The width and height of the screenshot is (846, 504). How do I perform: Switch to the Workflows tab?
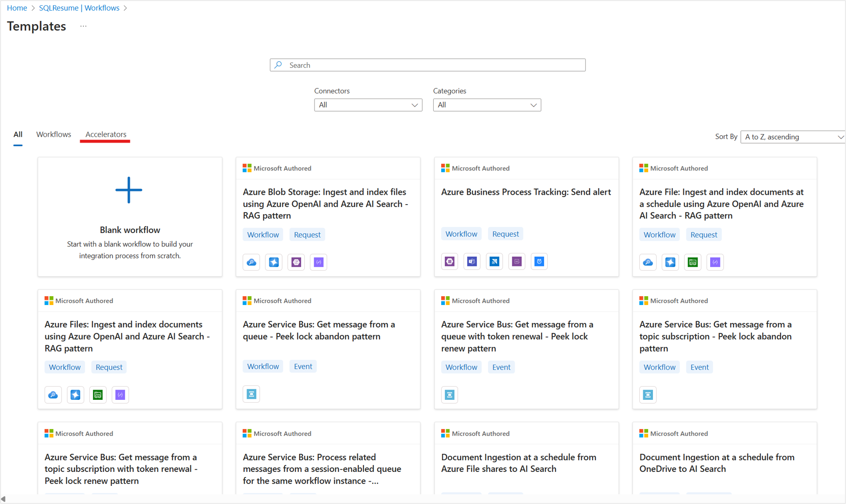(x=54, y=134)
